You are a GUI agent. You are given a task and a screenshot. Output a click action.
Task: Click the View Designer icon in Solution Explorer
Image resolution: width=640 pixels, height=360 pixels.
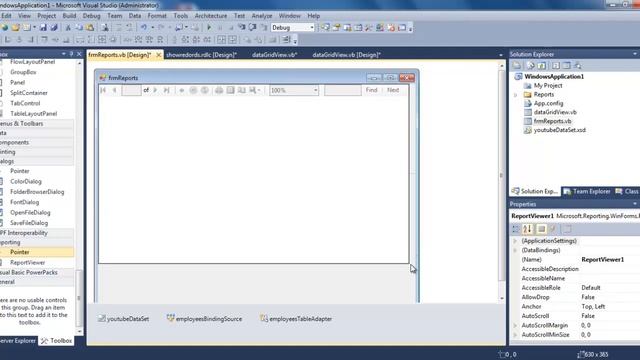[567, 65]
